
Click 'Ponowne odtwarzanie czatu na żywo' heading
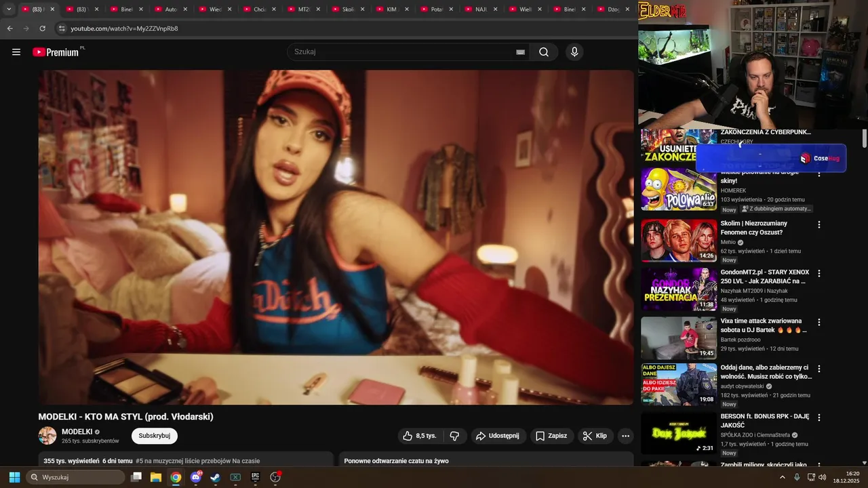[396, 461]
